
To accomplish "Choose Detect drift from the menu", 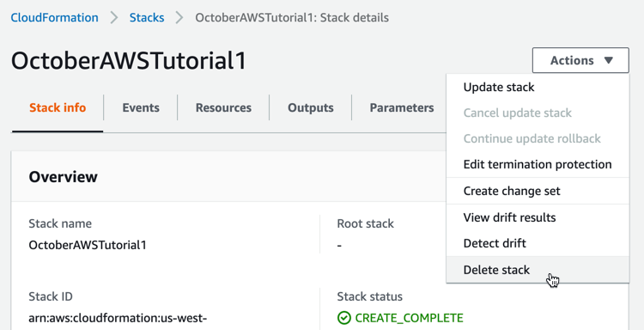I will tap(538, 243).
